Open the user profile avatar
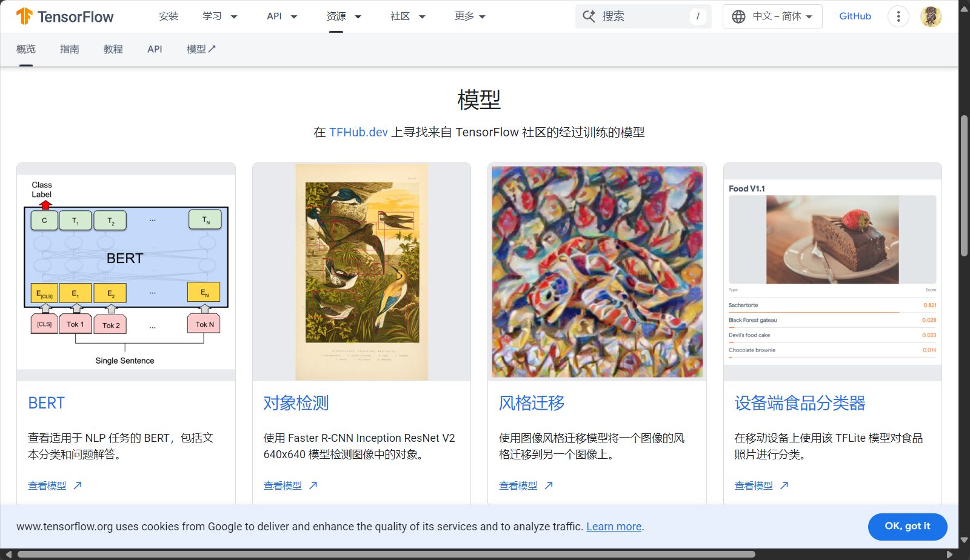This screenshot has width=970, height=560. coord(931,16)
